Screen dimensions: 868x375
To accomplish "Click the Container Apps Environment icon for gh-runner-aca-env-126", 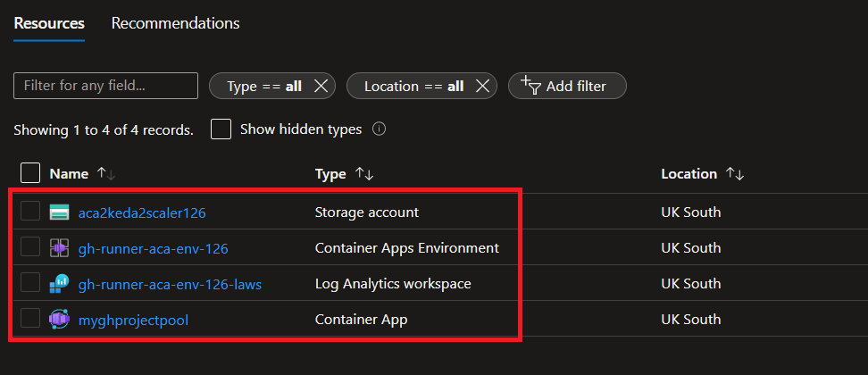I will coord(59,248).
